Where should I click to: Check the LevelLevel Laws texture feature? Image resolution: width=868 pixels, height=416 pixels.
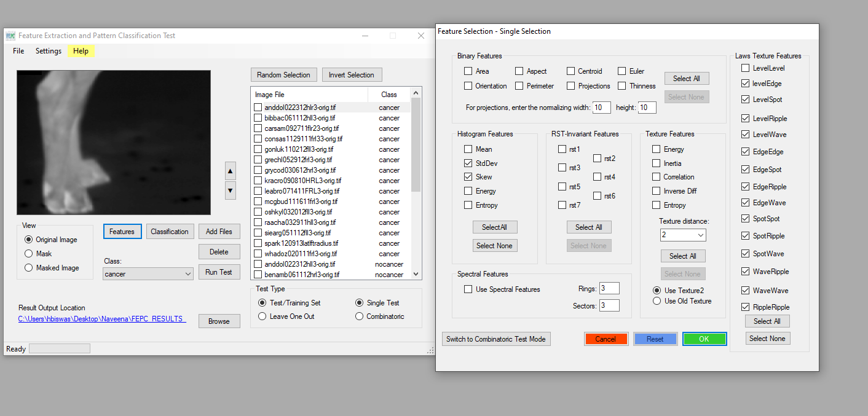tap(746, 68)
